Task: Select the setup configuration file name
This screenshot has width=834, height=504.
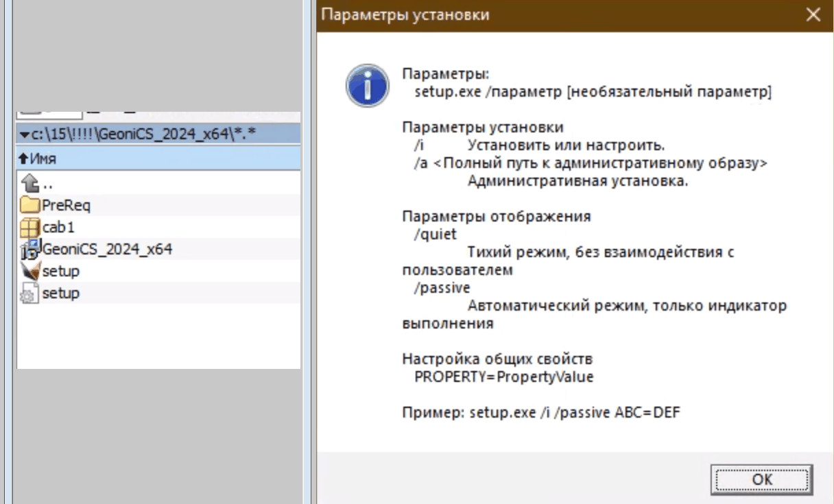Action: [x=61, y=293]
